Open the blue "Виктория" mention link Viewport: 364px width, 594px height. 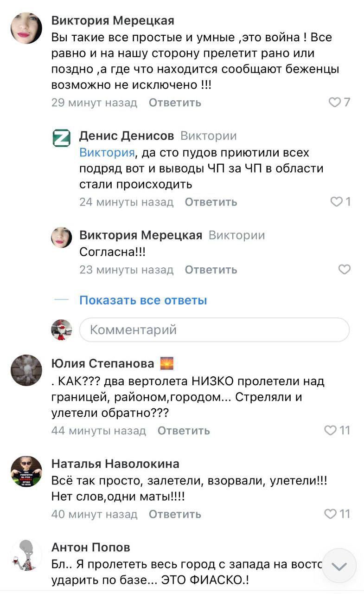pos(107,152)
